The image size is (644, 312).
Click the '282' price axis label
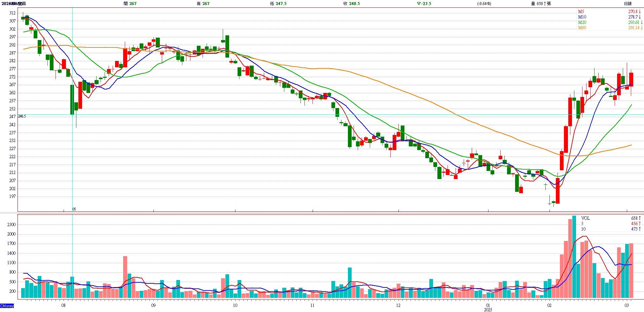[12, 61]
